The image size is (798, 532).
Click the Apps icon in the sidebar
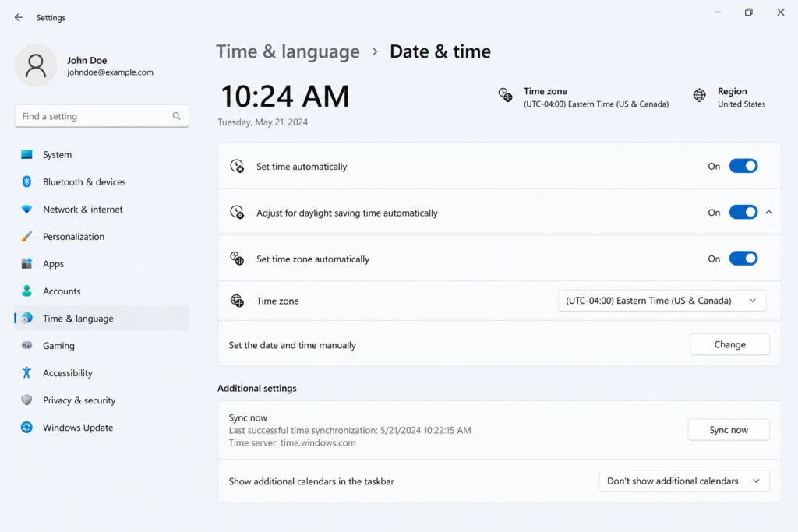(26, 263)
